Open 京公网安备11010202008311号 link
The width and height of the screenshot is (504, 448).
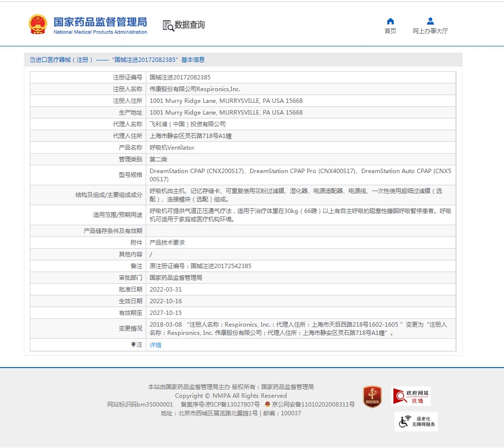[x=313, y=404]
